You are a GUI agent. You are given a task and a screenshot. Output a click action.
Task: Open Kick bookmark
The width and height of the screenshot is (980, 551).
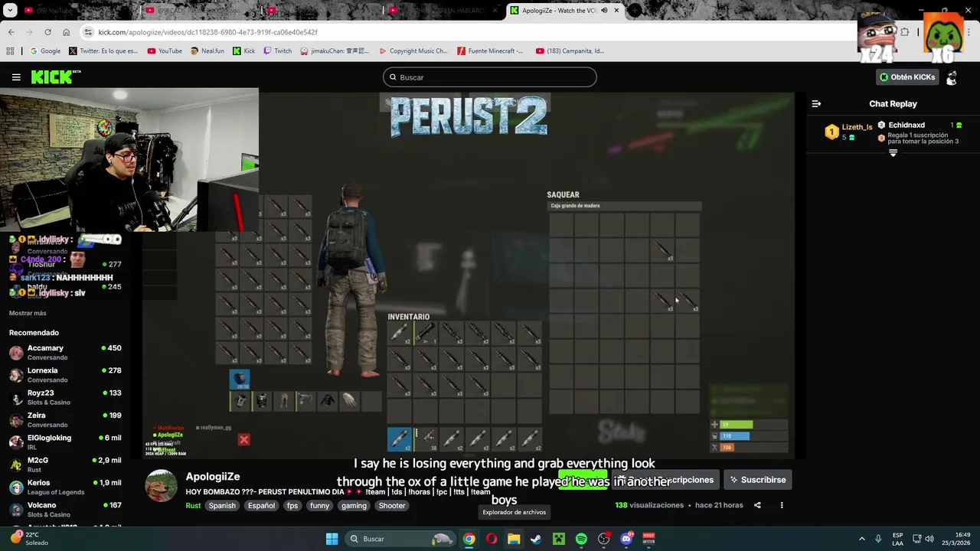pyautogui.click(x=244, y=51)
